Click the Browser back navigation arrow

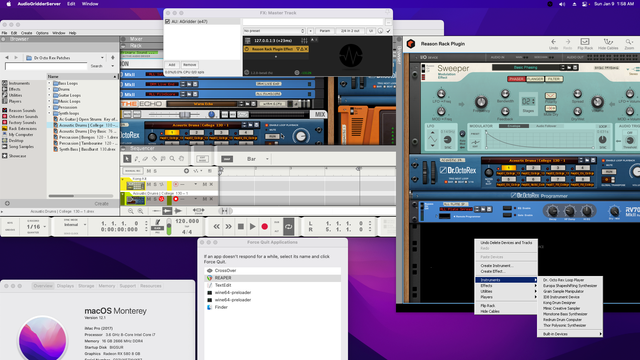(7, 58)
